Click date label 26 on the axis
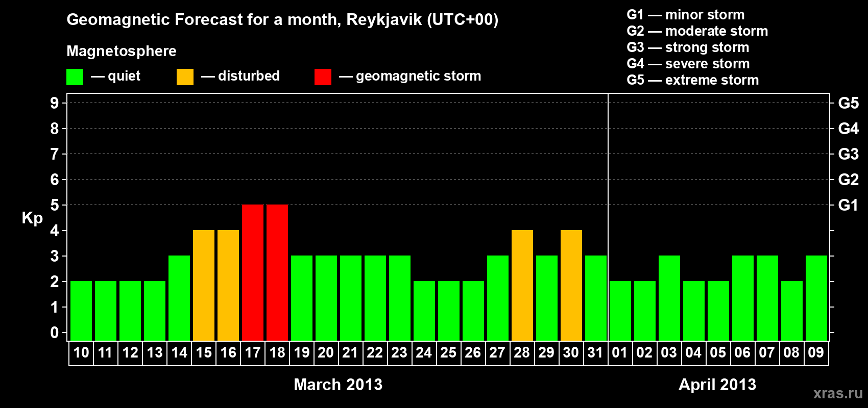 (x=473, y=352)
